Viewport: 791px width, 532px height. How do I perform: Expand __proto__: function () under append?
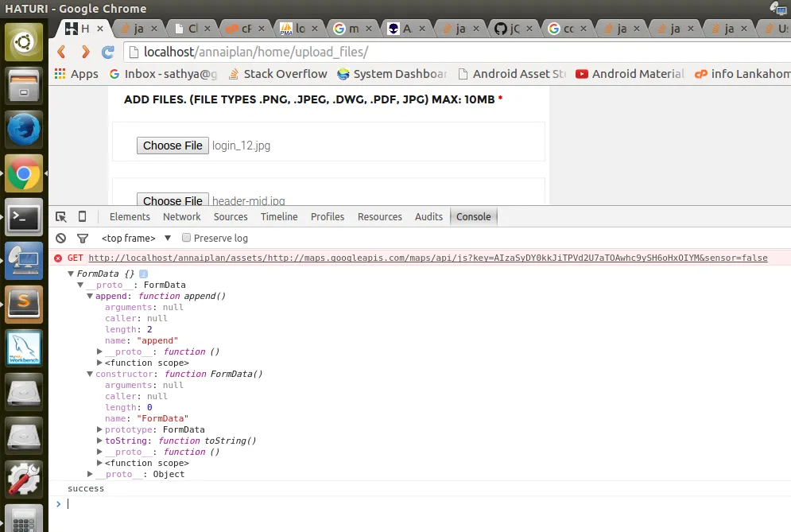coord(99,351)
